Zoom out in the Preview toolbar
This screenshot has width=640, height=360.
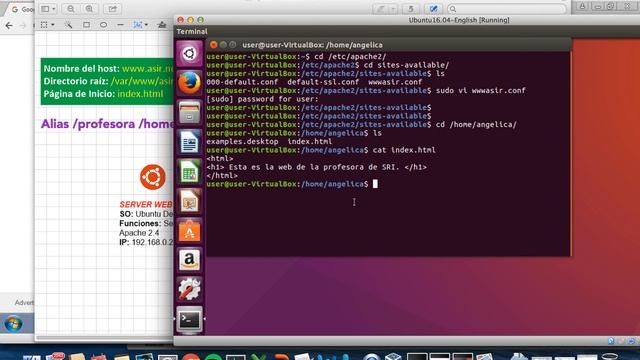[71, 9]
